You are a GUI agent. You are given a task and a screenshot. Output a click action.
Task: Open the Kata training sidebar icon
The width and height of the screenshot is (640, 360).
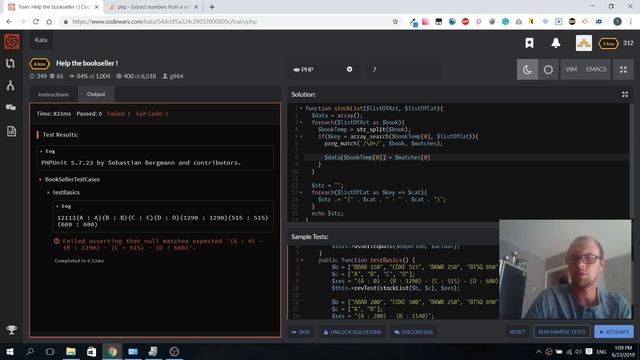(x=11, y=63)
